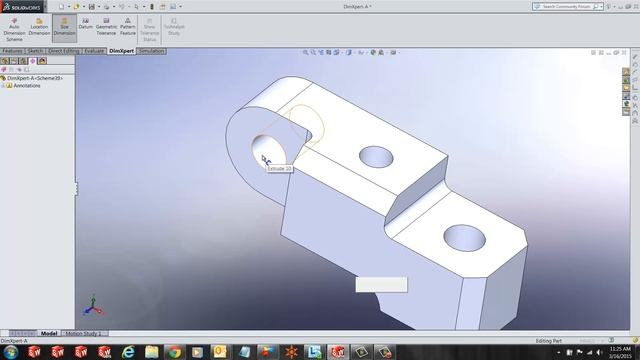Expand the View Settings dropdown arrow
This screenshot has width=640, height=360.
[398, 53]
